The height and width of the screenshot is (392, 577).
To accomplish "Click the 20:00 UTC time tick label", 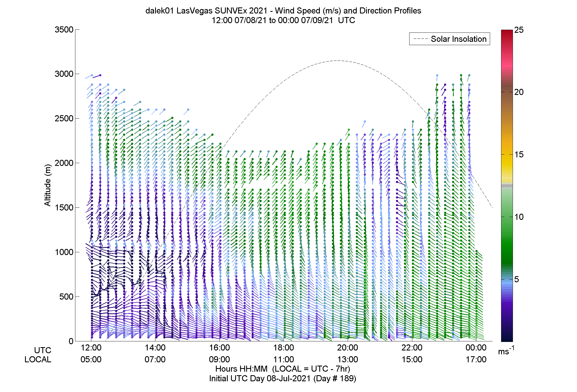I will tap(348, 347).
